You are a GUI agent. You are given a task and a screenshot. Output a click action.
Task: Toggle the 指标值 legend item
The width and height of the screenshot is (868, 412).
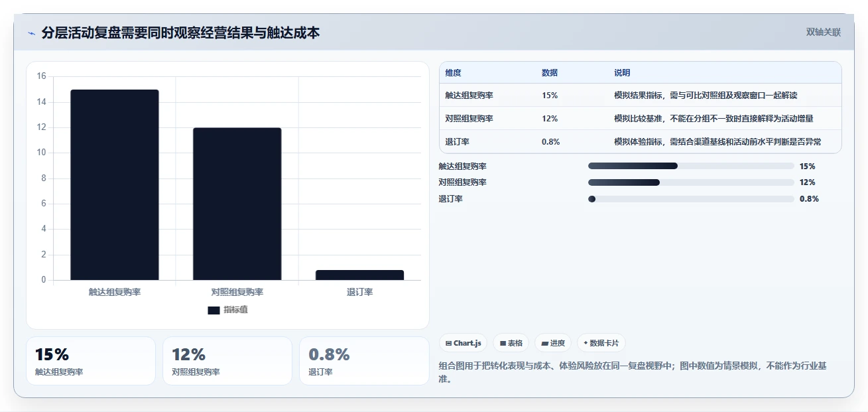227,310
